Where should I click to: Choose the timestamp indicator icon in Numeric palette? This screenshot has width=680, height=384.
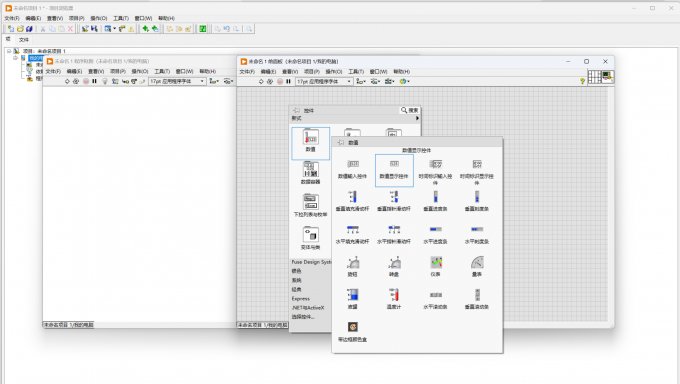477,164
